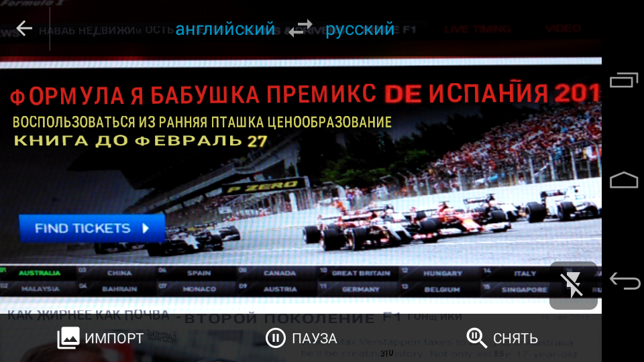Select MALAYSIA race tab

click(x=40, y=288)
